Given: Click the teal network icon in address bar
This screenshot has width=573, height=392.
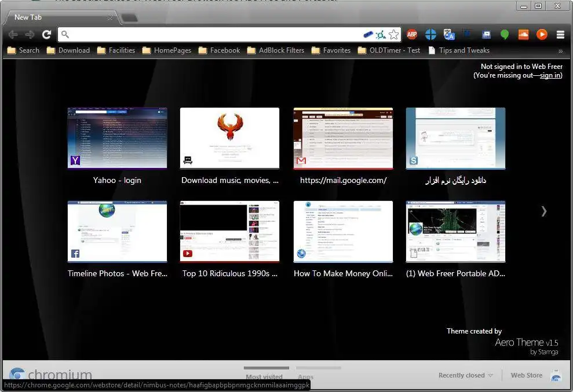Looking at the screenshot, I should point(381,35).
